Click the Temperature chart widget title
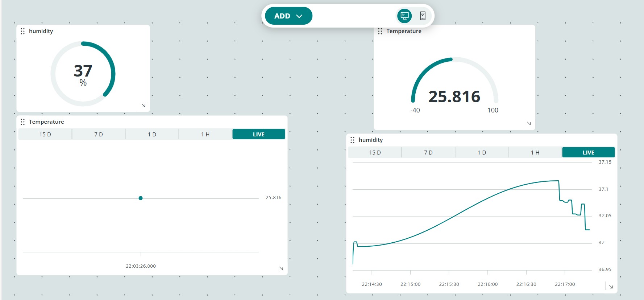The height and width of the screenshot is (300, 644). coord(46,122)
